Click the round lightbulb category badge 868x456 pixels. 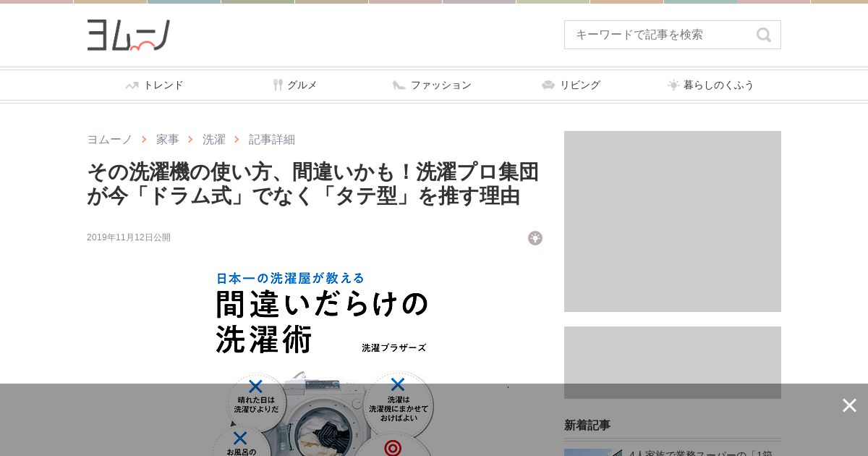535,238
